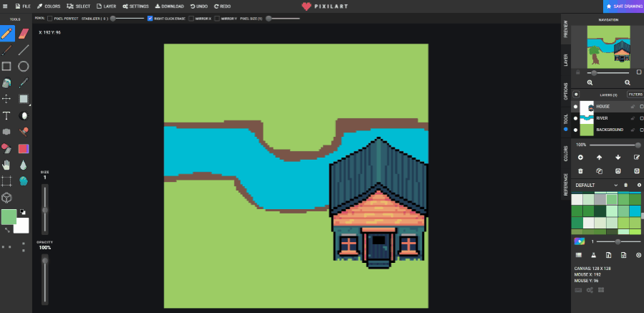Image resolution: width=644 pixels, height=313 pixels.
Task: Reset colors to default black and white
Action: (x=23, y=212)
